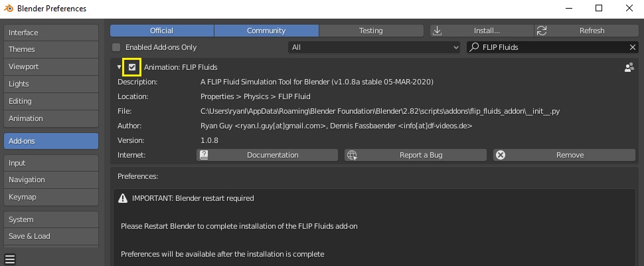Click the Install... button

pyautogui.click(x=481, y=31)
